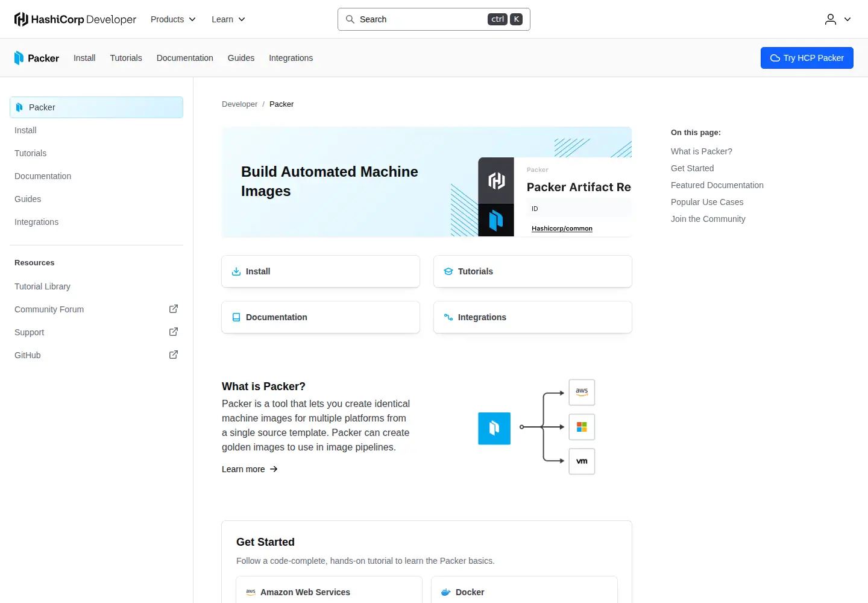Click the Packer logo in the product navbar
Viewport: 868px width, 603px height.
[x=37, y=58]
